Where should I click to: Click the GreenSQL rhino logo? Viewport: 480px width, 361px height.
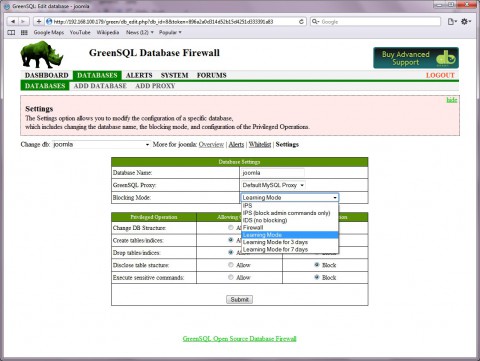(42, 54)
